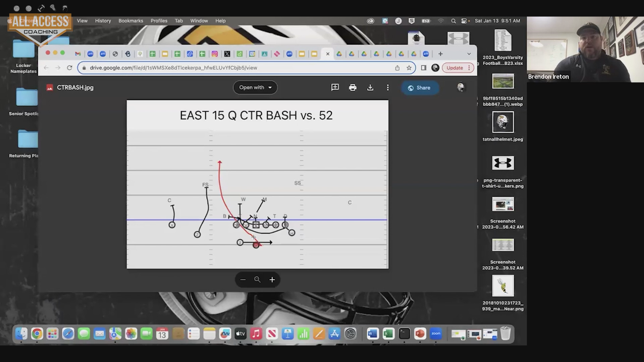This screenshot has height=362, width=644.
Task: Open the Profiles menu
Action: (x=159, y=21)
